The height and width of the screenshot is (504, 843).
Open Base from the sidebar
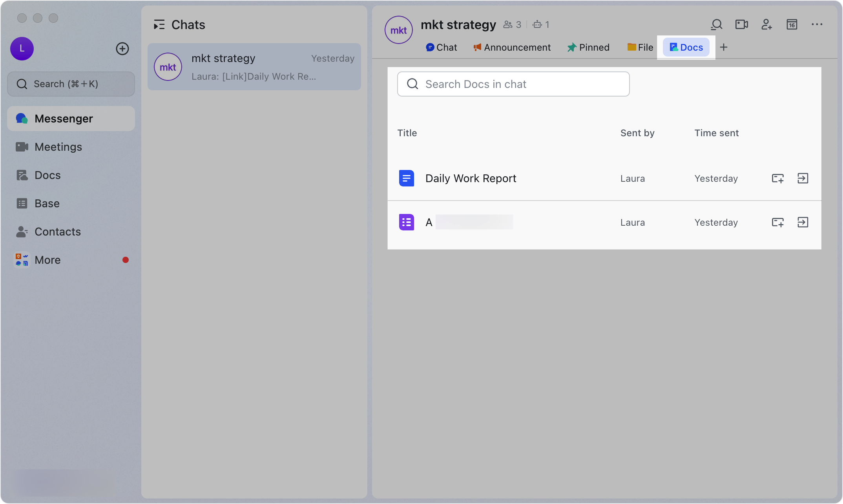(x=47, y=203)
